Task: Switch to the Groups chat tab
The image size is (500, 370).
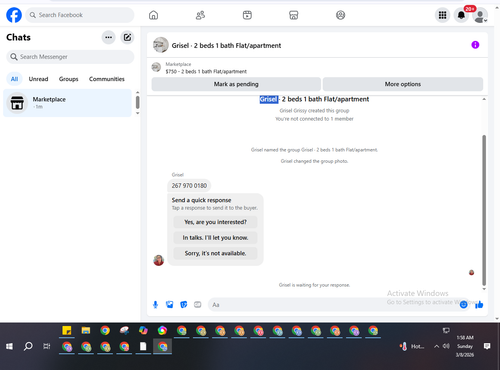Action: click(68, 79)
